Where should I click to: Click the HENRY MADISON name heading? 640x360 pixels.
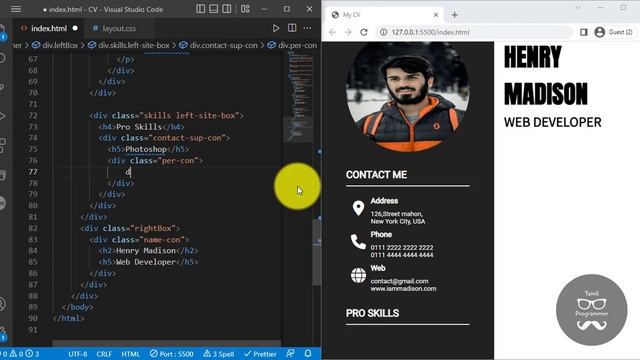tap(546, 75)
